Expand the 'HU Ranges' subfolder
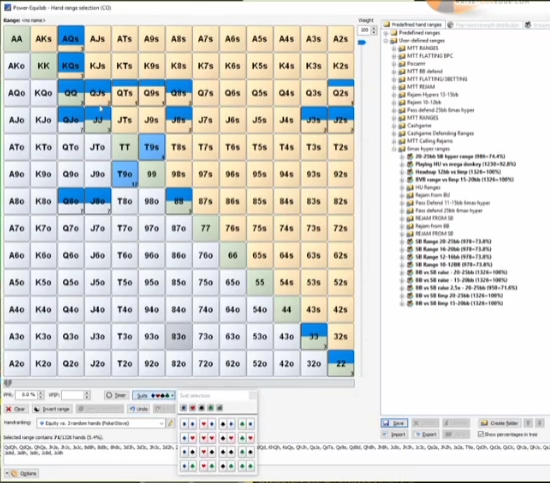Viewport: 550px width, 483px height. (x=402, y=188)
